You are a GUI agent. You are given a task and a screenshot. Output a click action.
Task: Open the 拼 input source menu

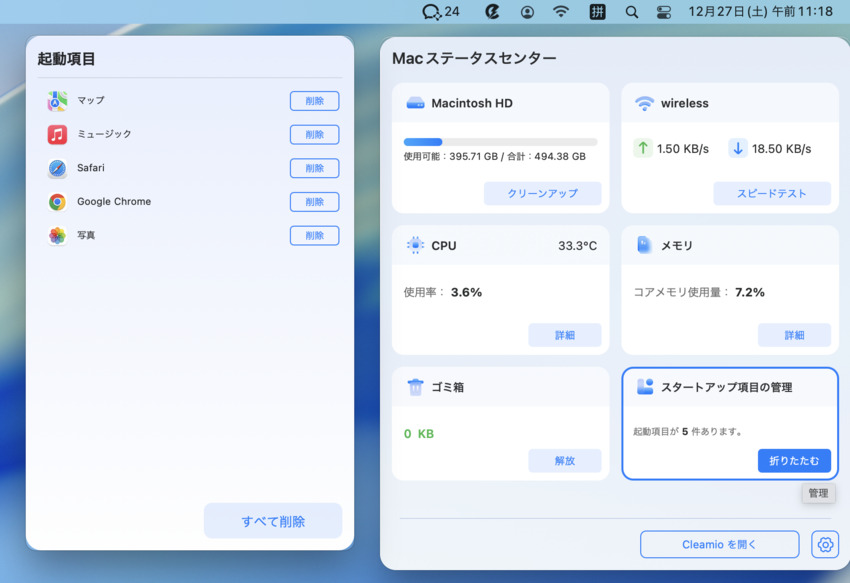(x=597, y=13)
